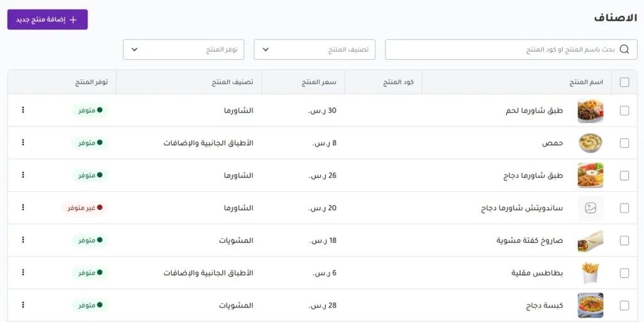Open the تصنيف المنتج filter dropdown

coord(314,50)
